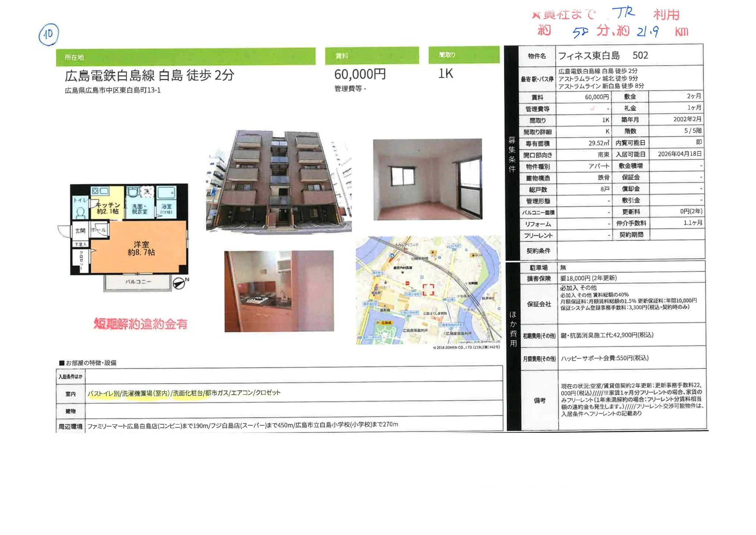Click the green 所在地 header bar
The width and height of the screenshot is (756, 535).
click(x=185, y=57)
